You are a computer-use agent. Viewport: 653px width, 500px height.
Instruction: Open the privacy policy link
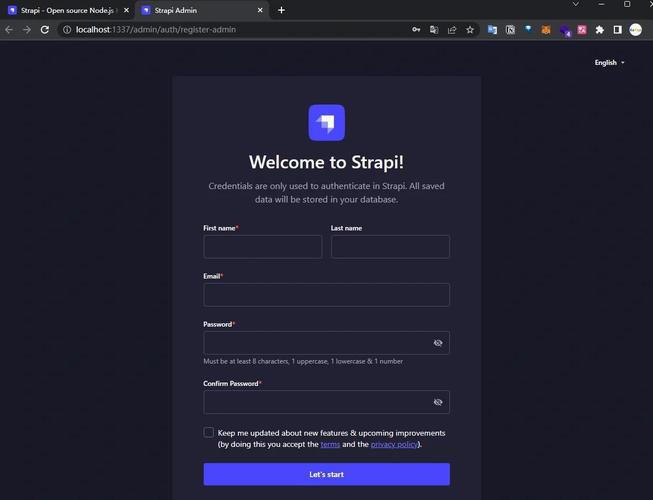pos(394,444)
